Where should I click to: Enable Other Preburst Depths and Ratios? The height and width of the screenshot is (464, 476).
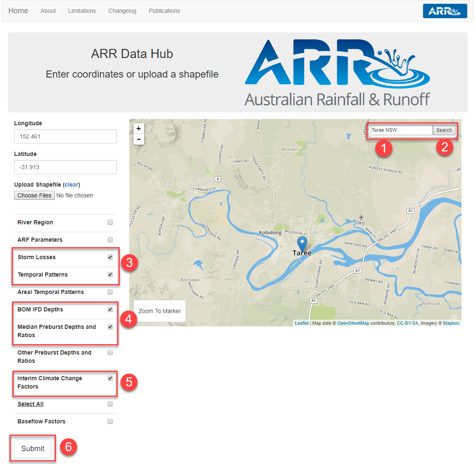(x=110, y=352)
